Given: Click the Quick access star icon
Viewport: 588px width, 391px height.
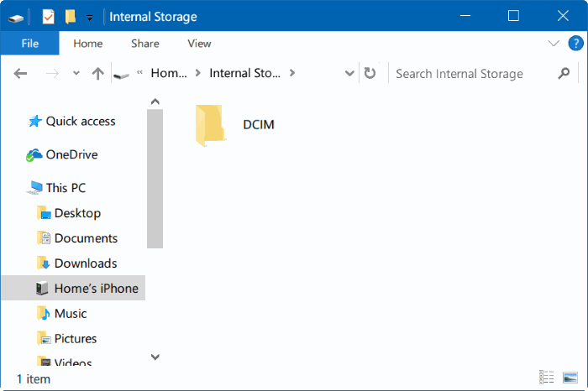Looking at the screenshot, I should pos(34,121).
